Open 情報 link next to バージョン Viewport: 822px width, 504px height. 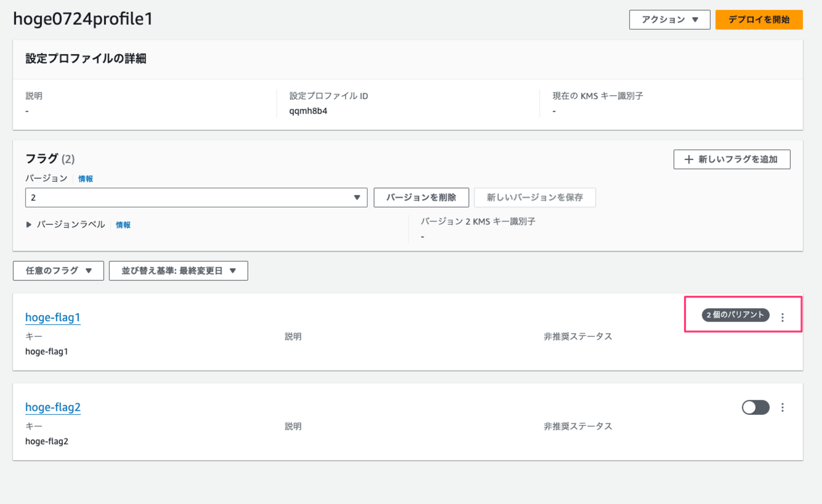tap(85, 179)
